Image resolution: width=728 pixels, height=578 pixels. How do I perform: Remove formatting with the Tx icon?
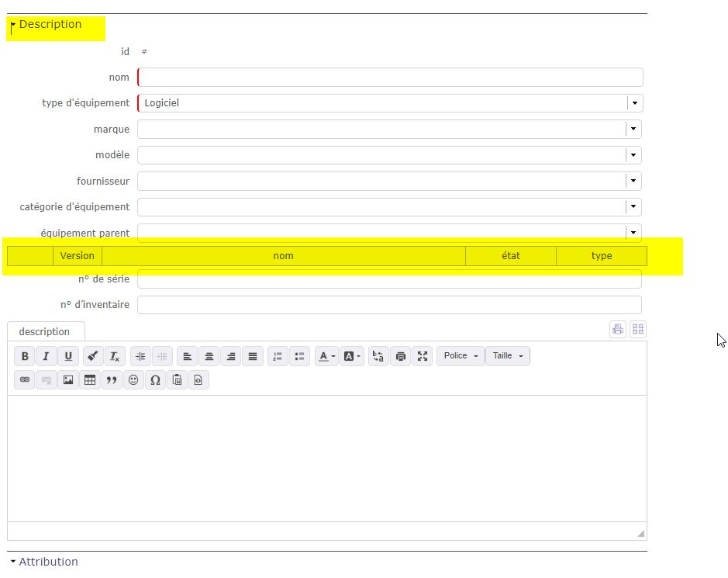pos(115,356)
